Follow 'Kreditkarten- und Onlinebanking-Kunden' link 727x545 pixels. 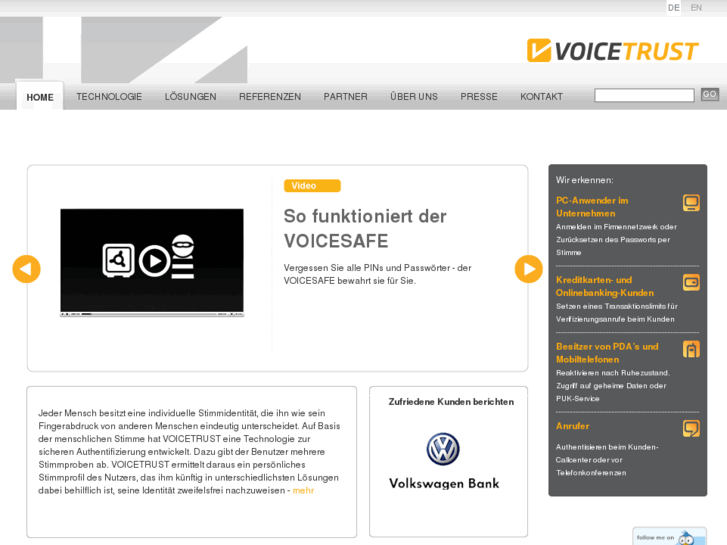[605, 286]
